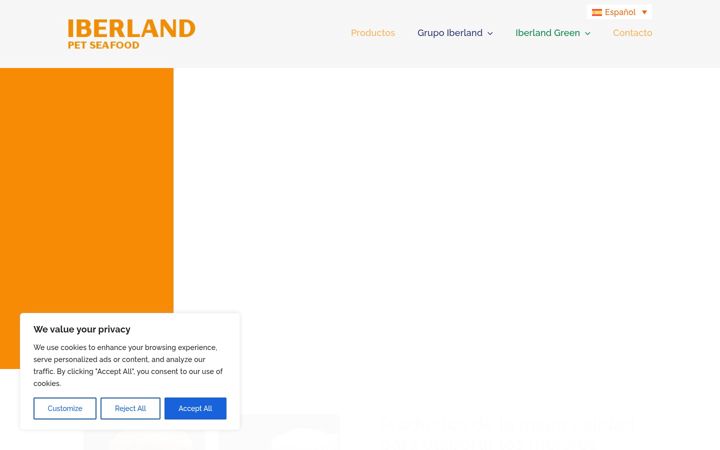Reject all cookies

coord(130,408)
